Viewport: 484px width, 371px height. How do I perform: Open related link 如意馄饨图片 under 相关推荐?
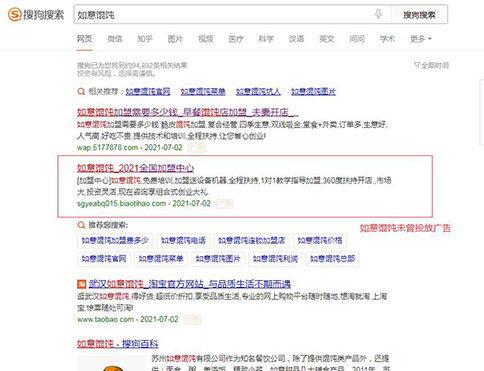(x=314, y=91)
